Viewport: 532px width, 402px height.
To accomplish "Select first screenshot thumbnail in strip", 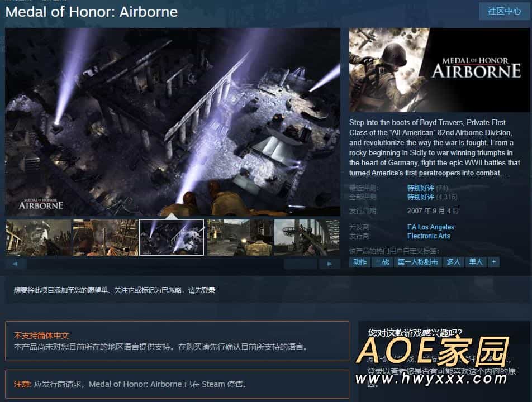I will click(x=39, y=237).
